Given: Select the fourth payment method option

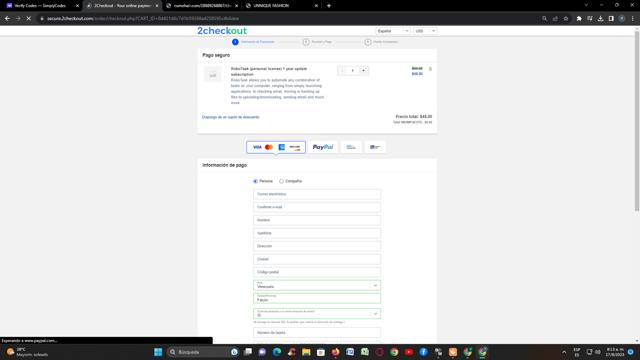Looking at the screenshot, I should (x=375, y=147).
